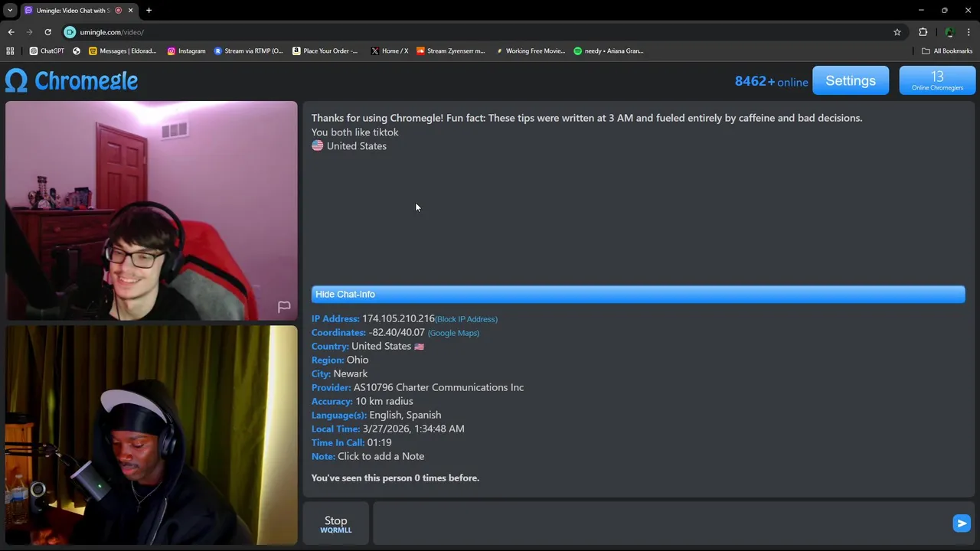This screenshot has height=551, width=980.
Task: Focus the chat message input box
Action: 660,523
